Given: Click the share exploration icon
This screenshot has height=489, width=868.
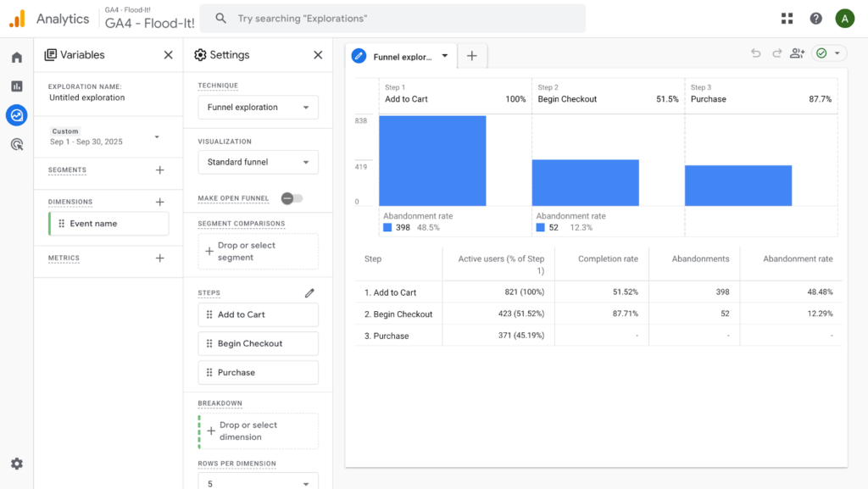Looking at the screenshot, I should [x=797, y=53].
